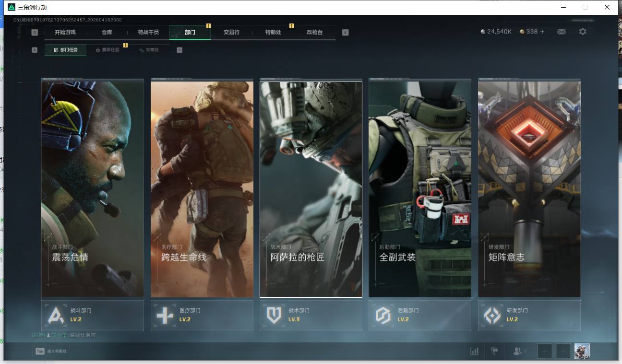The width and height of the screenshot is (622, 364).
Task: Click the notification badge on 特勤处 tab
Action: point(291,25)
